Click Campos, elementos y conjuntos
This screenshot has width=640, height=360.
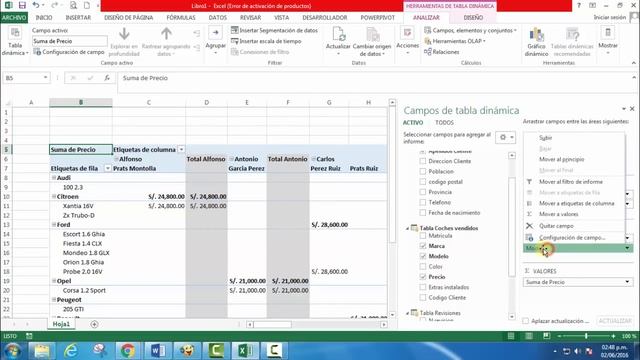pyautogui.click(x=470, y=30)
